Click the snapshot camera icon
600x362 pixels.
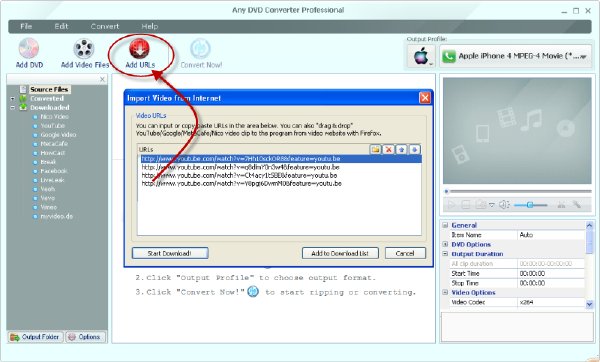481,205
